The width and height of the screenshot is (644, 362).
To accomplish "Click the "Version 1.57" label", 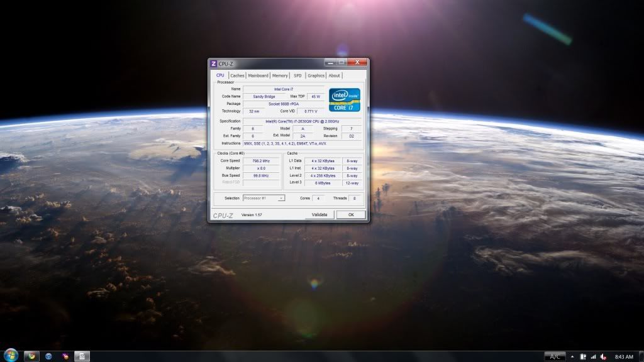I will pyautogui.click(x=252, y=215).
